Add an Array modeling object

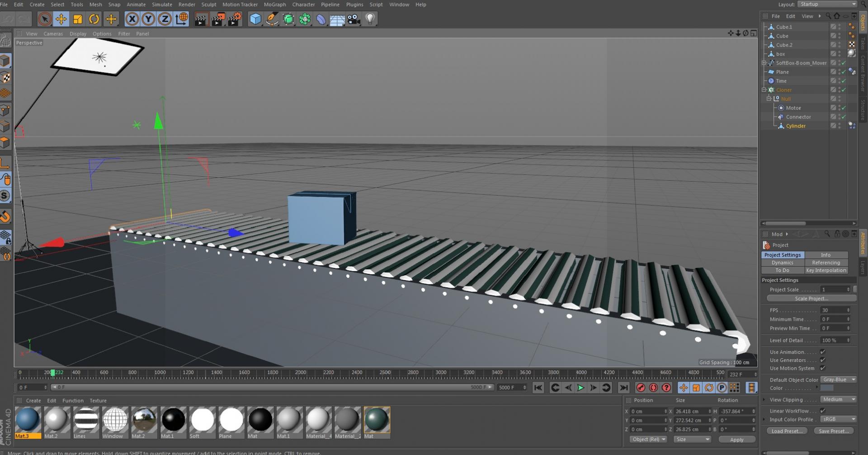pyautogui.click(x=305, y=19)
